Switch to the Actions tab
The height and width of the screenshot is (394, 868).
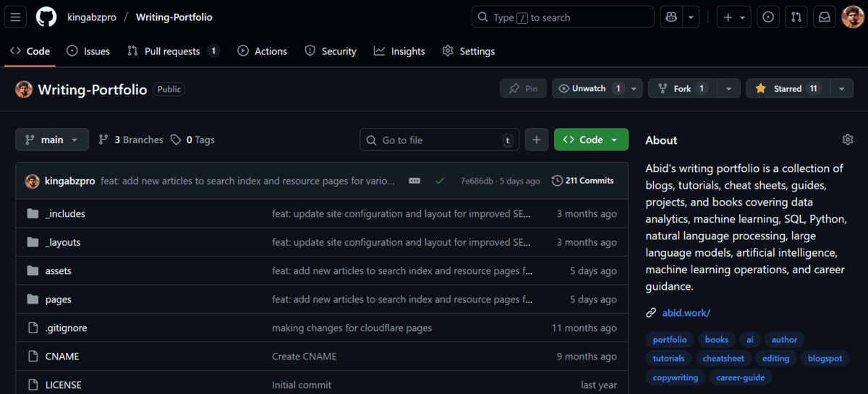tap(263, 51)
